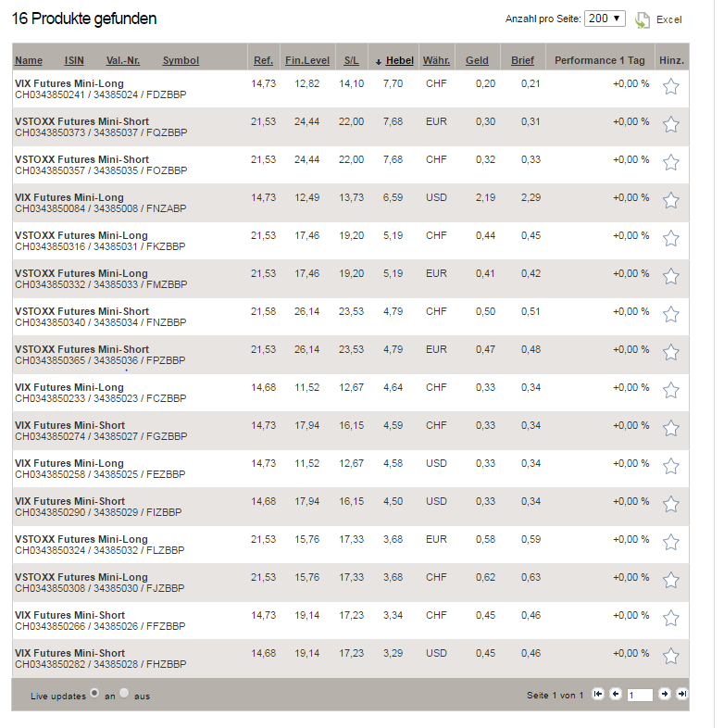Viewport: 724px width, 728px height.
Task: Sort by the Name column header
Action: pos(29,60)
